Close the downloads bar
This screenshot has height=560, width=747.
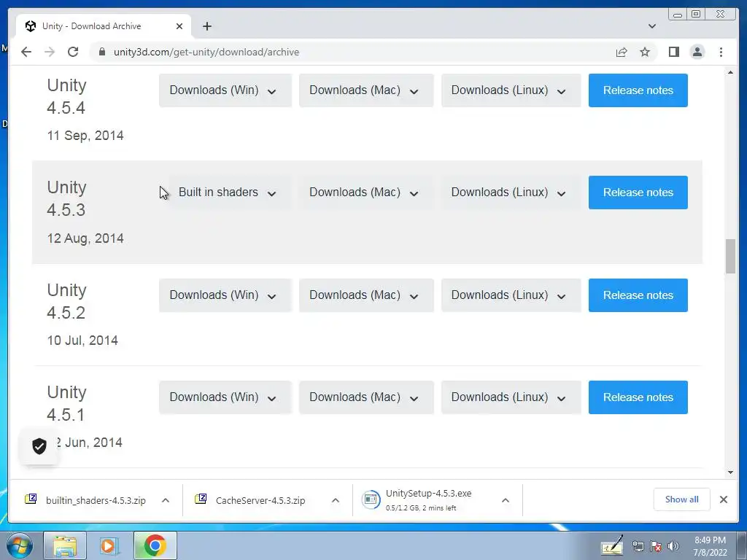(723, 499)
